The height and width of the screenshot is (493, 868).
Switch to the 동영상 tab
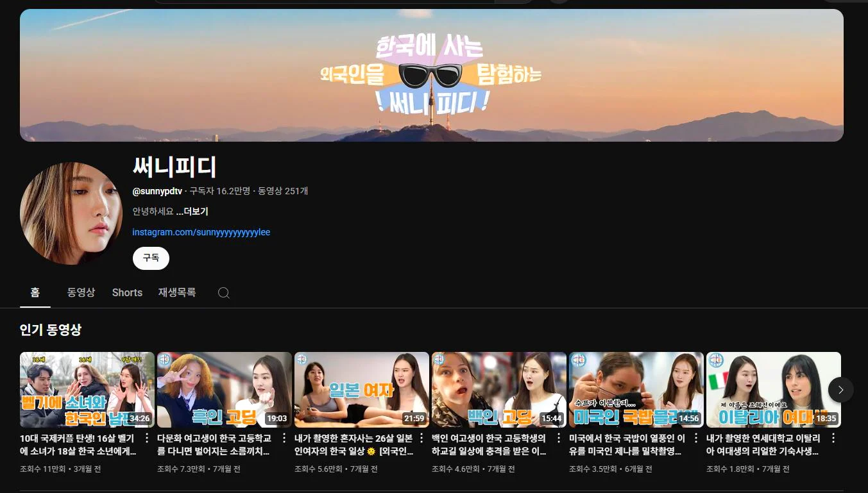point(81,292)
